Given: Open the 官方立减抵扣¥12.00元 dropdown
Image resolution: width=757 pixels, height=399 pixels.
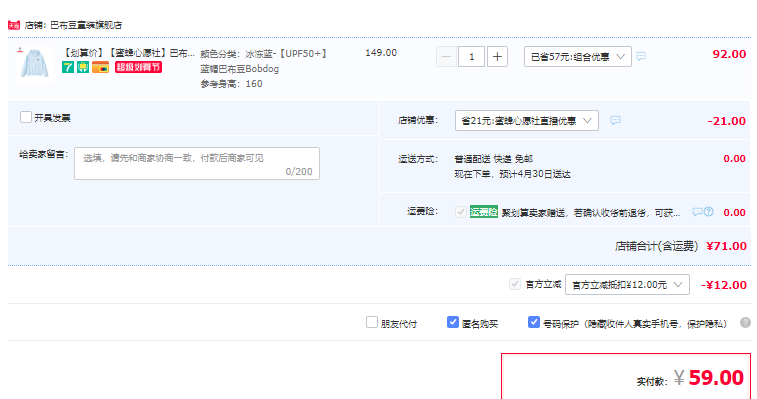Looking at the screenshot, I should click(x=627, y=285).
